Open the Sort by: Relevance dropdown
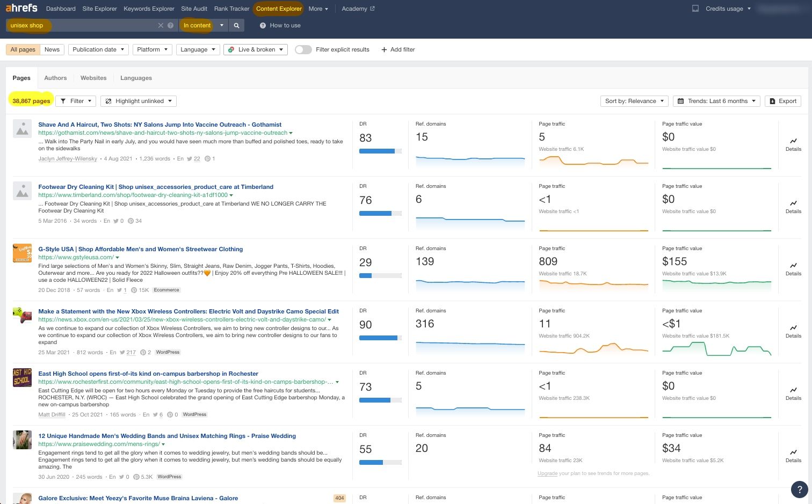812x504 pixels. click(x=634, y=101)
